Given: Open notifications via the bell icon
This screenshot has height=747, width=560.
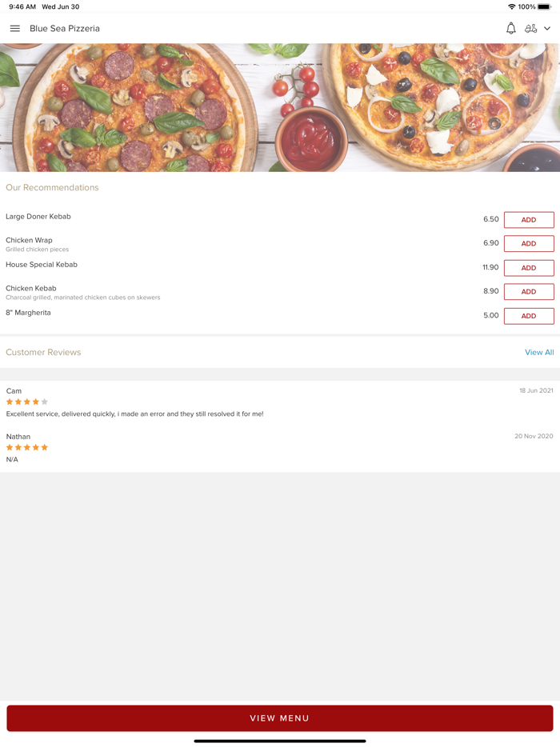Looking at the screenshot, I should tap(510, 28).
